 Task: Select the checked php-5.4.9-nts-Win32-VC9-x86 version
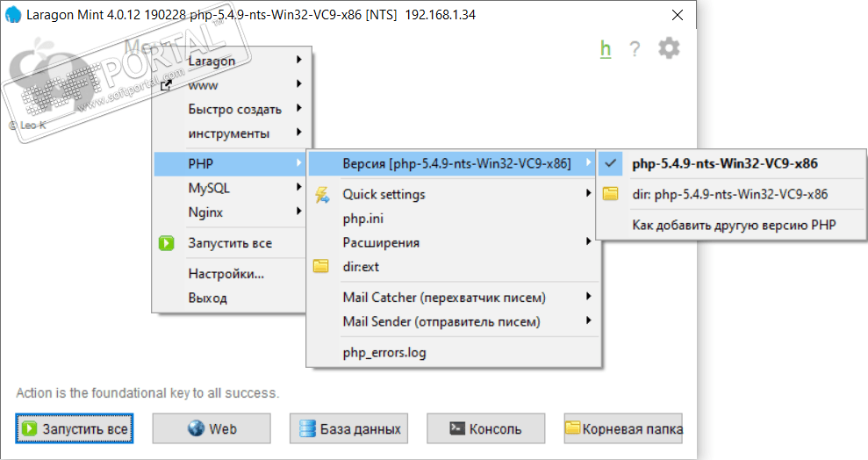[725, 162]
